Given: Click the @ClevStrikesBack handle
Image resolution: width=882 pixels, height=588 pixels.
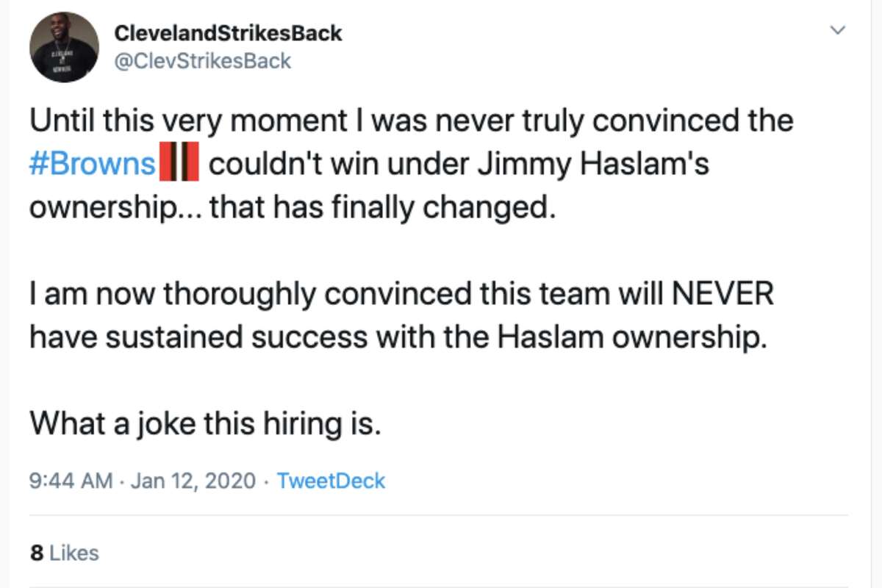Looking at the screenshot, I should click(201, 60).
